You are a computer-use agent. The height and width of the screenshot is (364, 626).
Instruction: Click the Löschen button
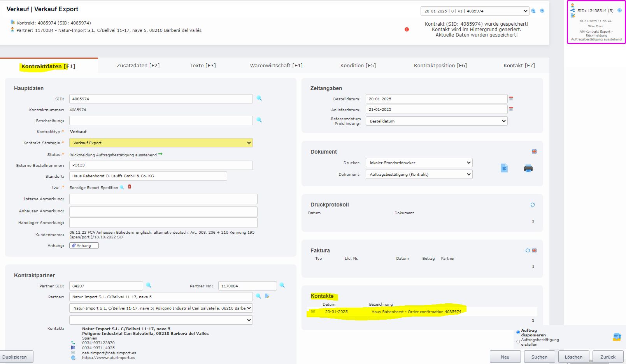click(573, 357)
